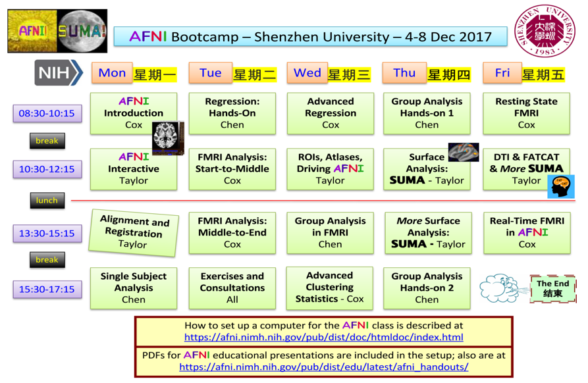Click The End sign
The height and width of the screenshot is (383, 588).
(x=552, y=288)
